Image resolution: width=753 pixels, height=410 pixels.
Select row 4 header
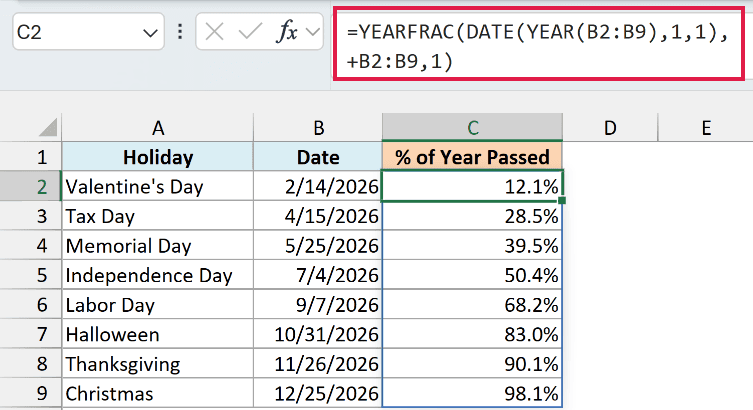tap(31, 246)
